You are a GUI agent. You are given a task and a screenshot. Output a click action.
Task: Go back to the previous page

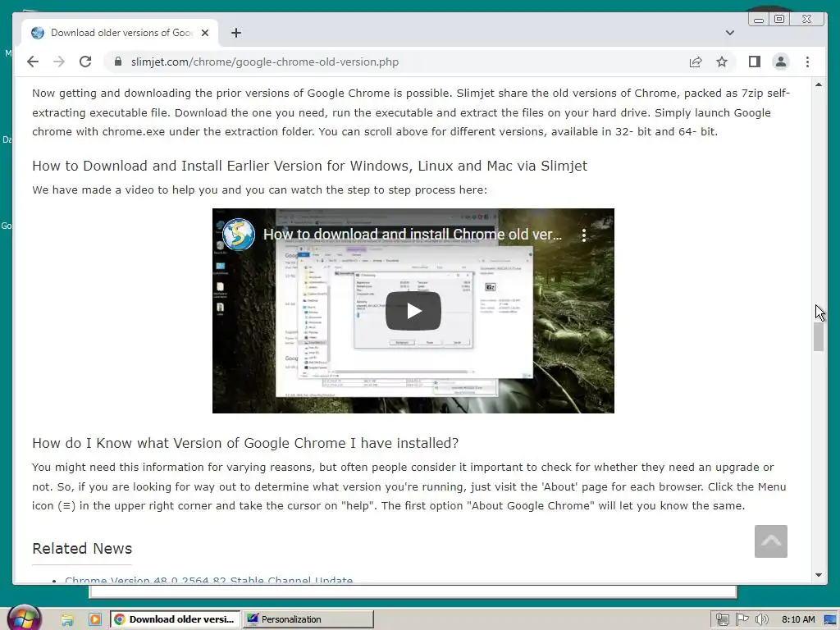tap(33, 62)
